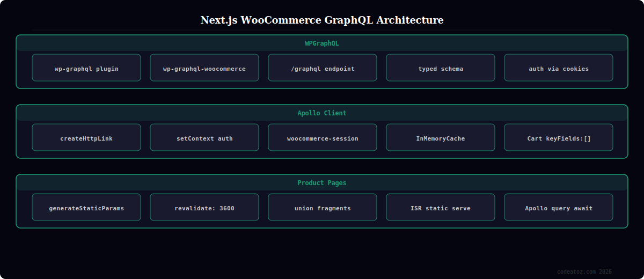
Task: Select the wp-graphql-woocommerce box
Action: coord(204,68)
